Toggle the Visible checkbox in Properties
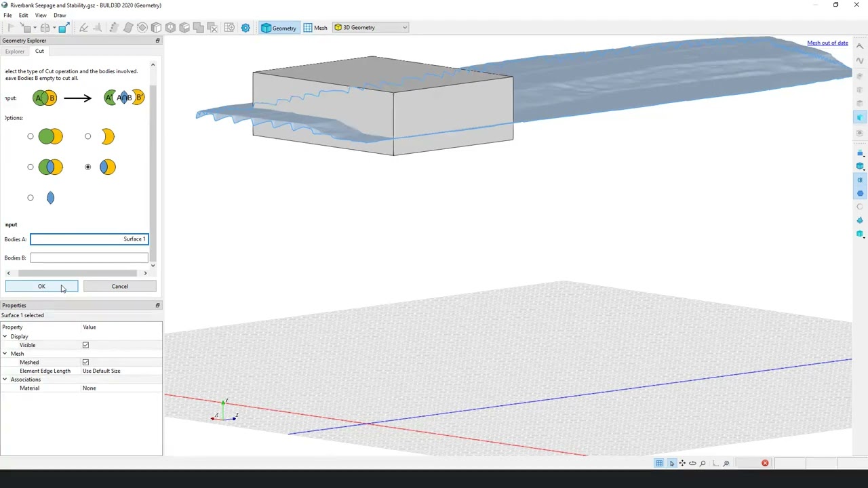This screenshot has width=868, height=488. [x=85, y=345]
